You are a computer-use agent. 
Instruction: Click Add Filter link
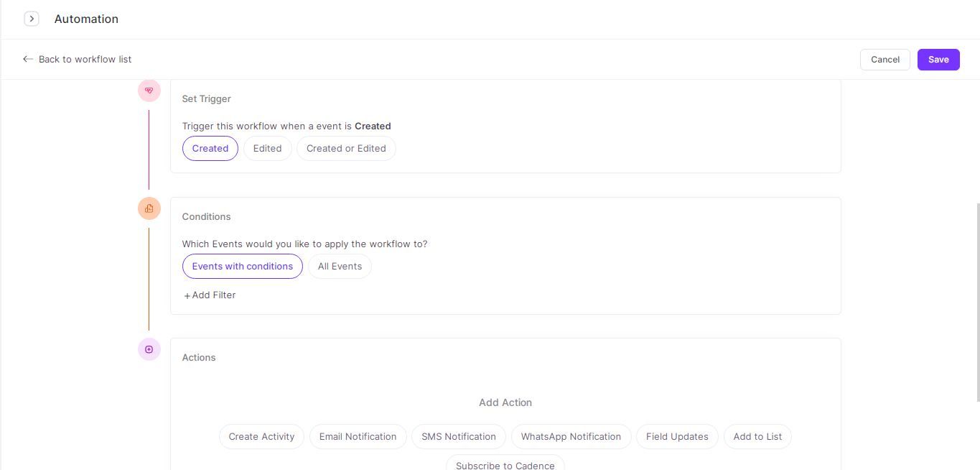click(x=210, y=295)
